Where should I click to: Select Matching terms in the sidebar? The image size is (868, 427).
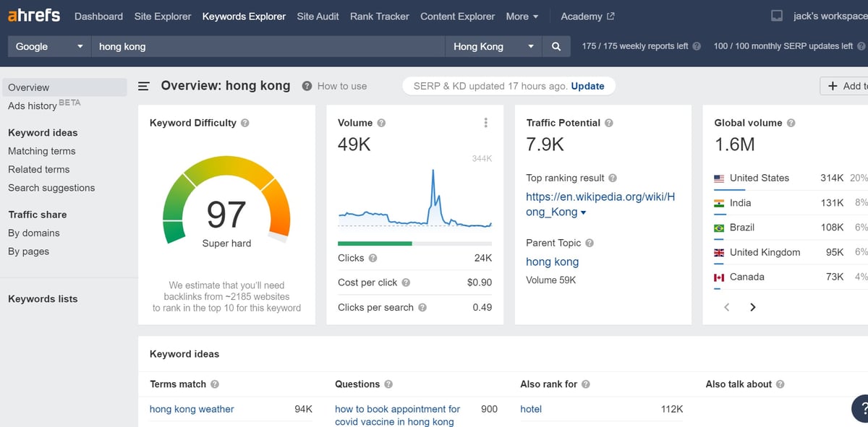point(42,151)
